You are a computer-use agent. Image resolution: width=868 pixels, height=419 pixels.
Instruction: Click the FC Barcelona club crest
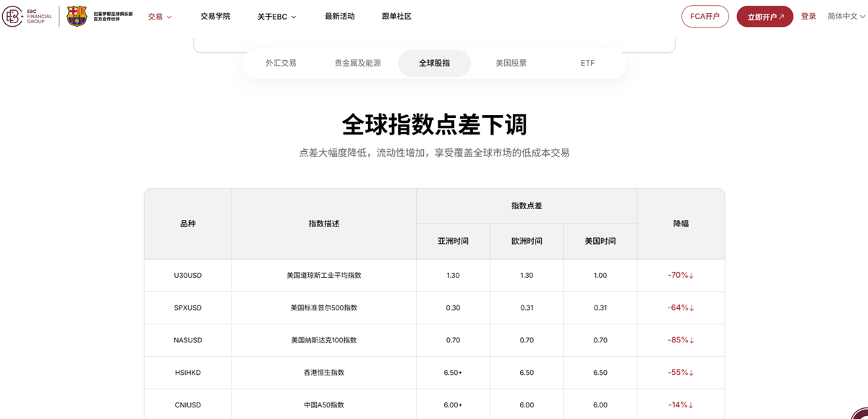click(76, 16)
